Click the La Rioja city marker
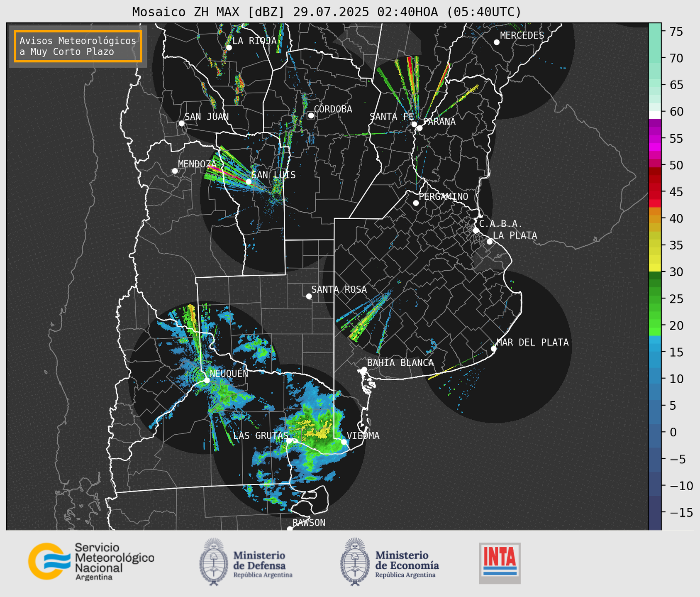Screen dimensions: 700x597 point(229,48)
